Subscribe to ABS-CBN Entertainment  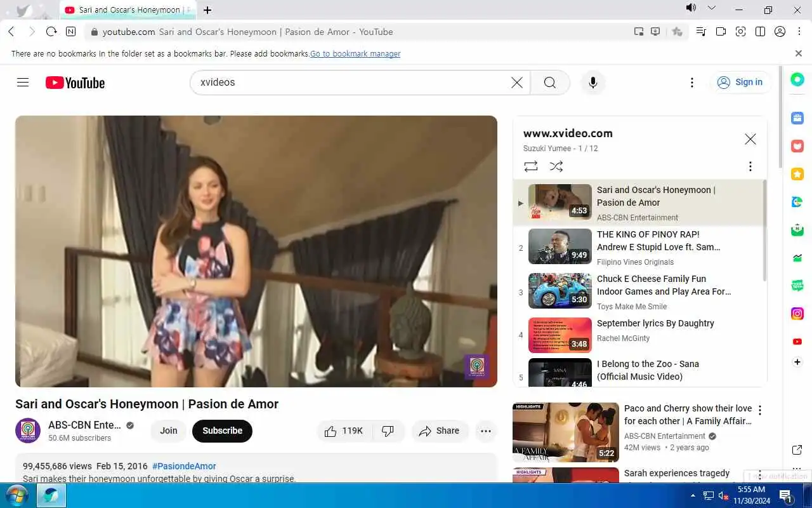click(x=222, y=431)
